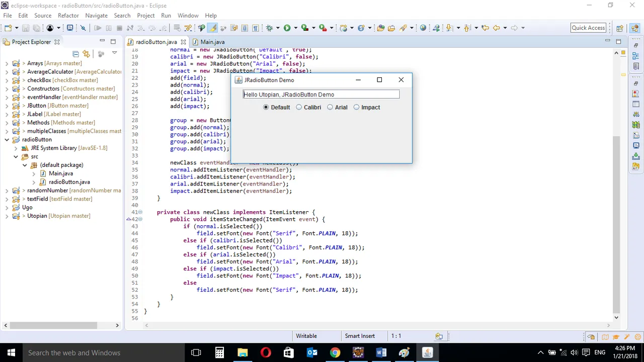Open radioButton.java in Project Explorer

69,182
